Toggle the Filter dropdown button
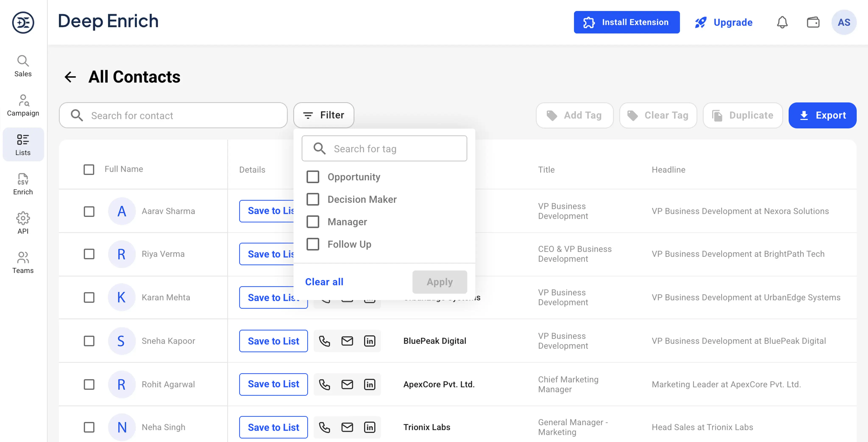868x442 pixels. [323, 115]
